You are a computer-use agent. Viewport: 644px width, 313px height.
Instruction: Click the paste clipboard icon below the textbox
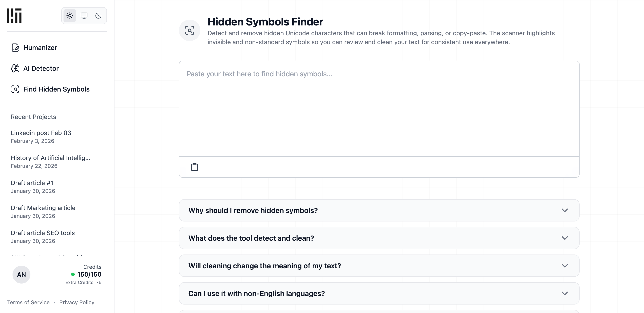pos(194,167)
